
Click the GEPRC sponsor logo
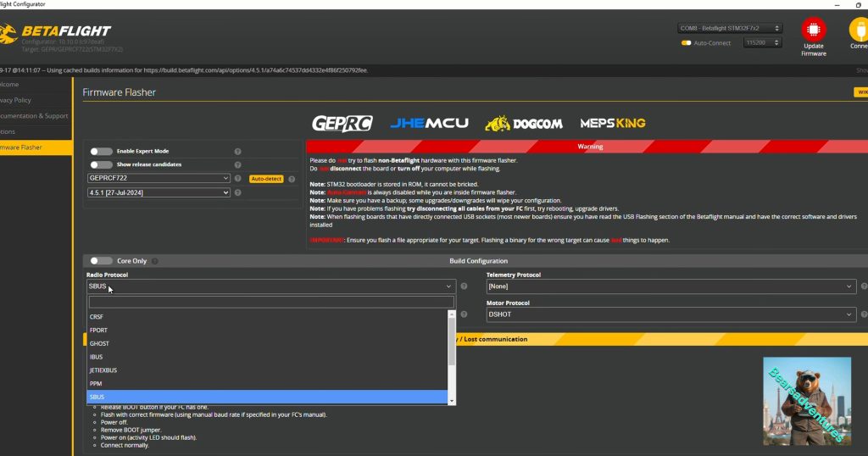[342, 123]
